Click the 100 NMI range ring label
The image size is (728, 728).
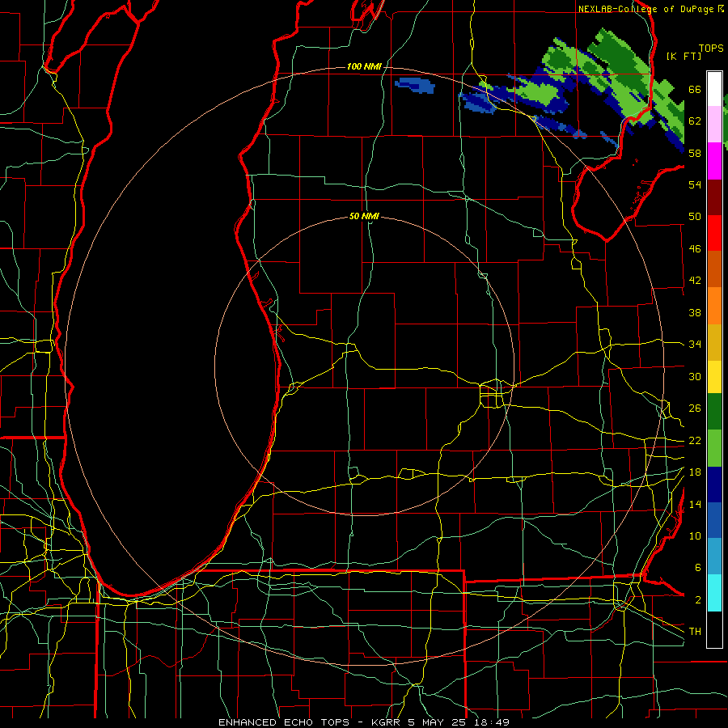click(x=364, y=66)
